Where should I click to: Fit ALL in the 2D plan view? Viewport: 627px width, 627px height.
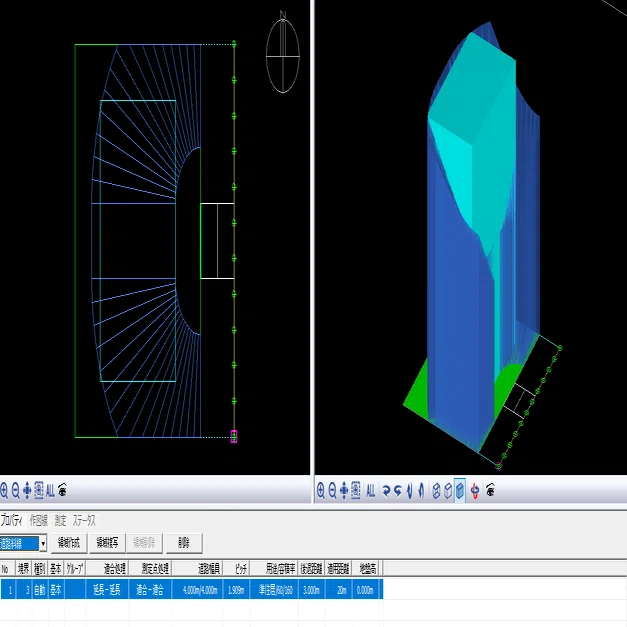point(50,490)
